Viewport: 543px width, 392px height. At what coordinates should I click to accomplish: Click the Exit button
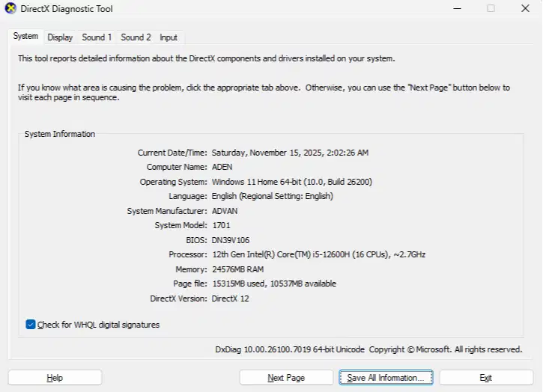pos(486,378)
